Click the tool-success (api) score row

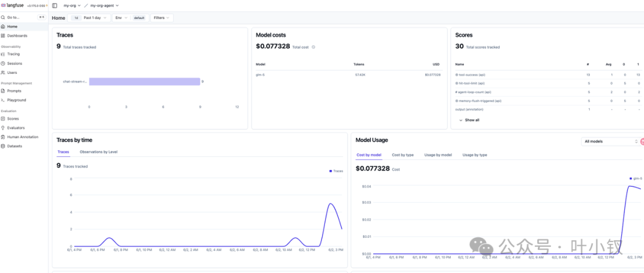547,75
